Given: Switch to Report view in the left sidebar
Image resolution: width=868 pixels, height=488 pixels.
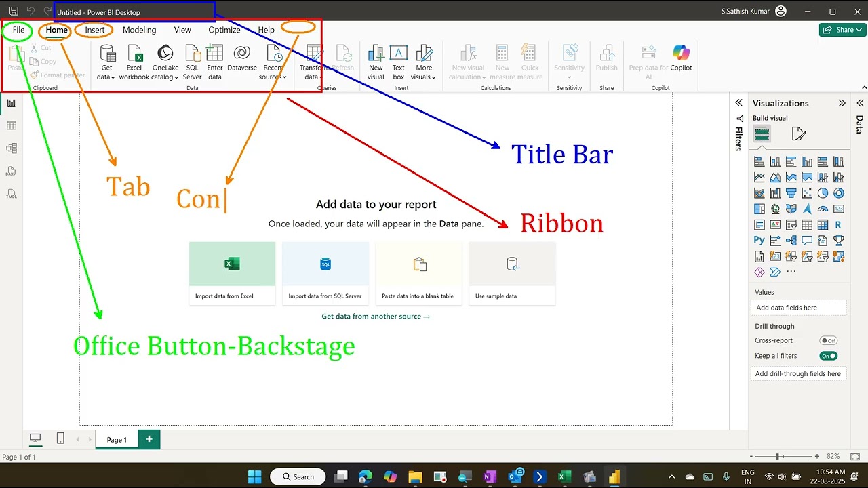Looking at the screenshot, I should pos(12,103).
